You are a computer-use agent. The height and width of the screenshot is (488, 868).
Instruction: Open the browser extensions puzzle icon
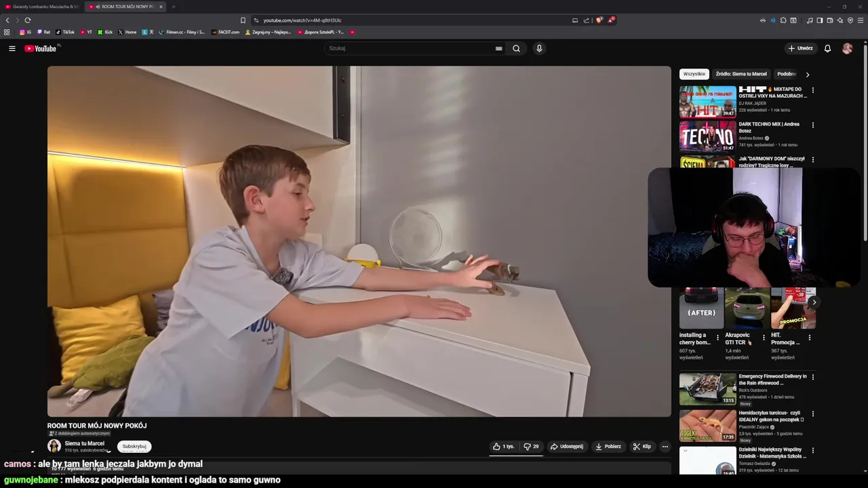click(x=783, y=20)
